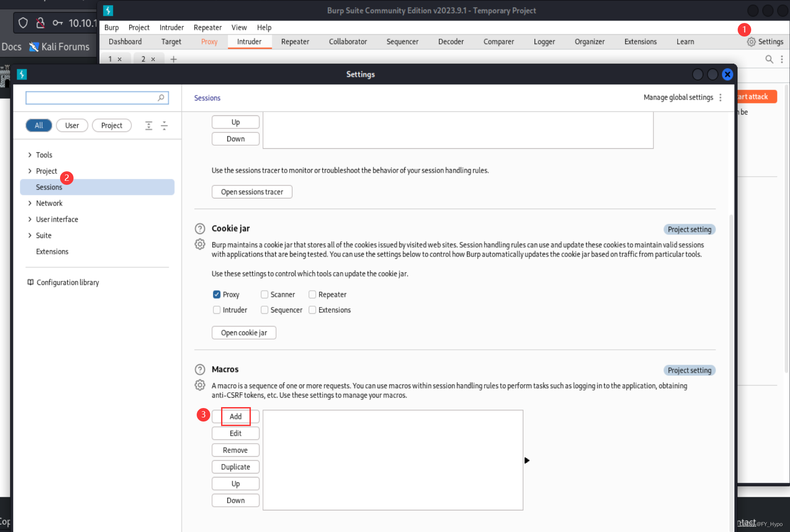Open Macros help question icon
Viewport: 790px width, 532px height.
tap(200, 369)
